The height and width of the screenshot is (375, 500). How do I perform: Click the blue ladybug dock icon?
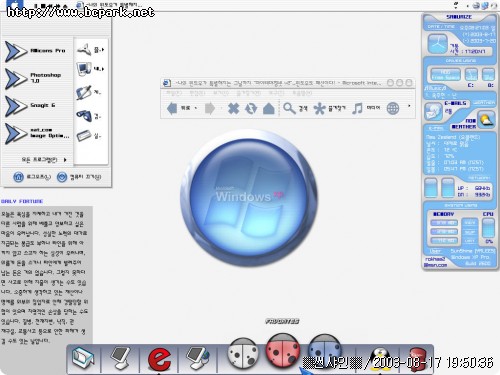[x=325, y=351]
